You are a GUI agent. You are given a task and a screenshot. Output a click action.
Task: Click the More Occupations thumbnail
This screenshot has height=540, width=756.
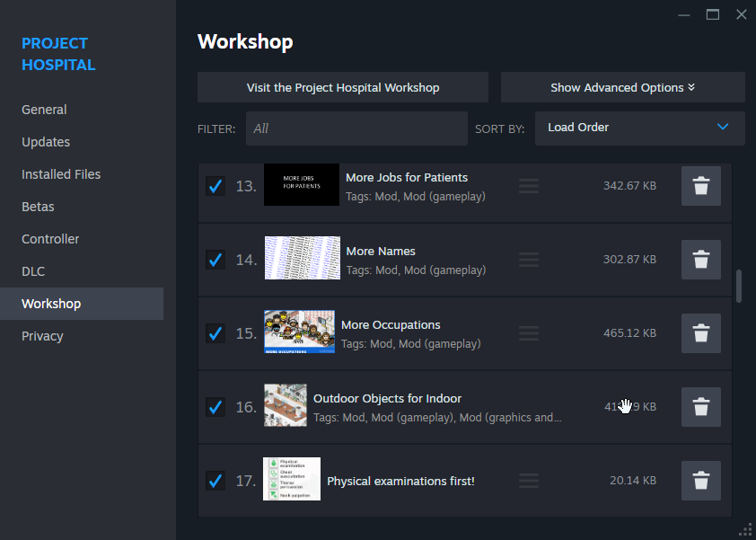click(299, 332)
